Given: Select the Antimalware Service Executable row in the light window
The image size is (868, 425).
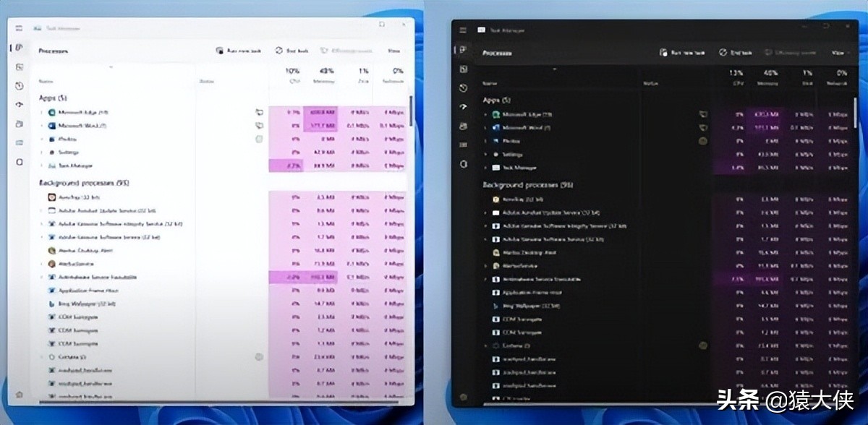Looking at the screenshot, I should tap(221, 277).
